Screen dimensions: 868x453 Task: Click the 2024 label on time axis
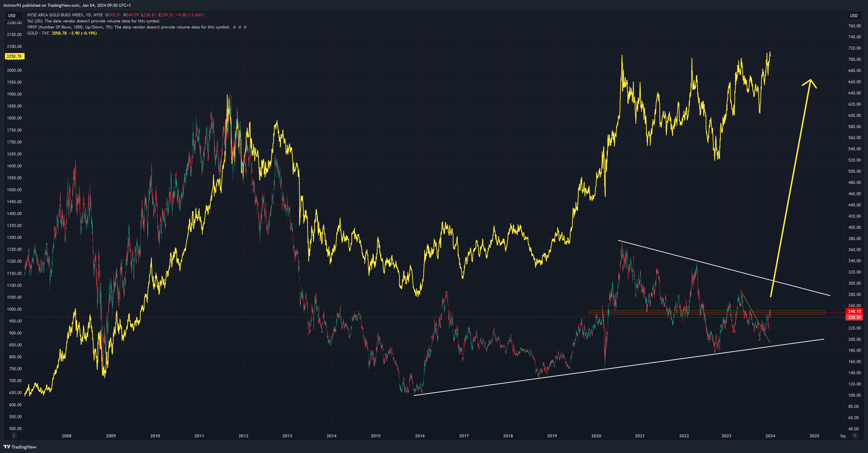point(770,436)
